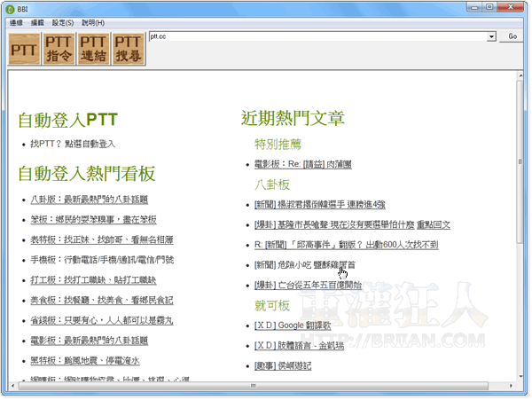This screenshot has height=400, width=532.
Task: Open [趣事] article link in 就可板
Action: click(x=283, y=365)
